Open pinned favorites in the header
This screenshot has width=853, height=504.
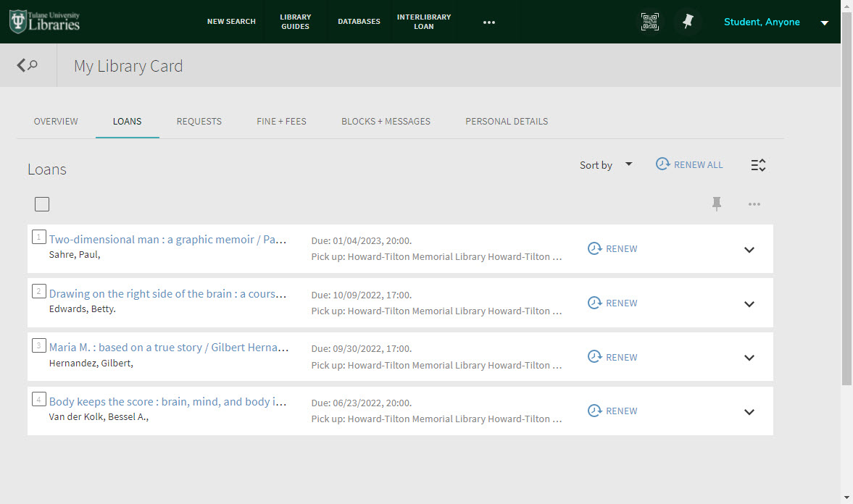point(688,22)
